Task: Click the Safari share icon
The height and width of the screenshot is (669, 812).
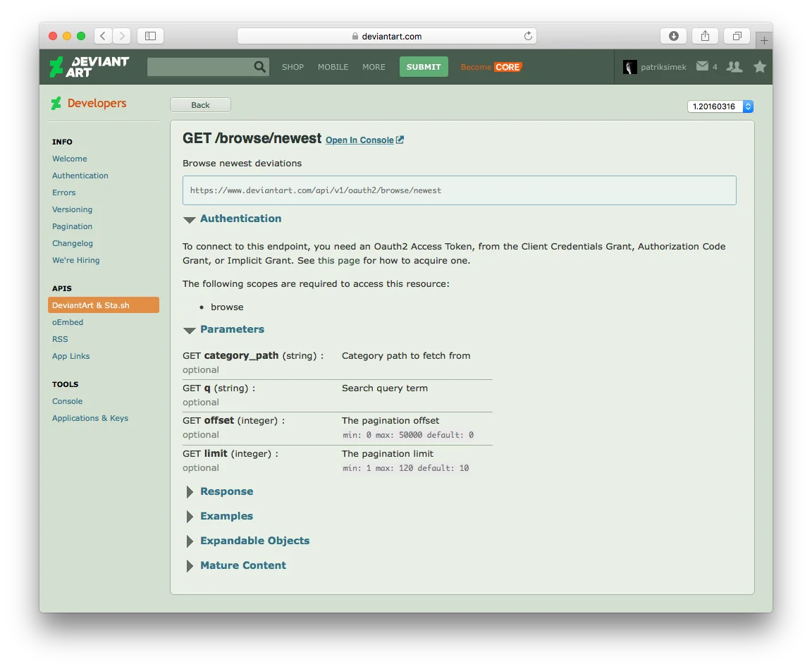Action: (706, 36)
